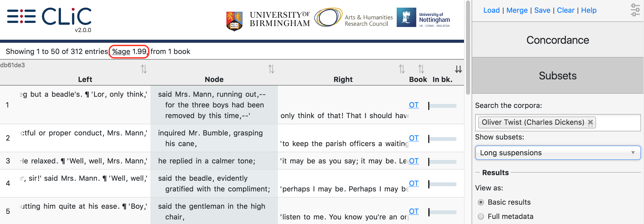The width and height of the screenshot is (644, 224).
Task: Select Basic results view option
Action: [481, 202]
